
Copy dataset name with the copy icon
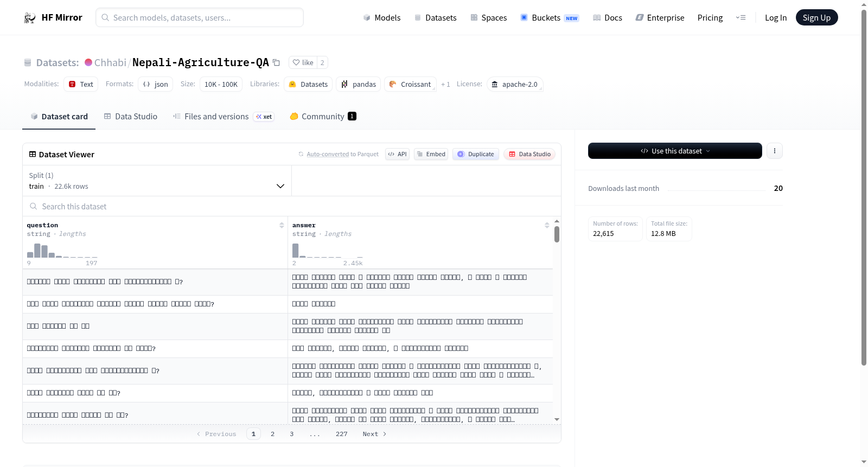click(276, 62)
